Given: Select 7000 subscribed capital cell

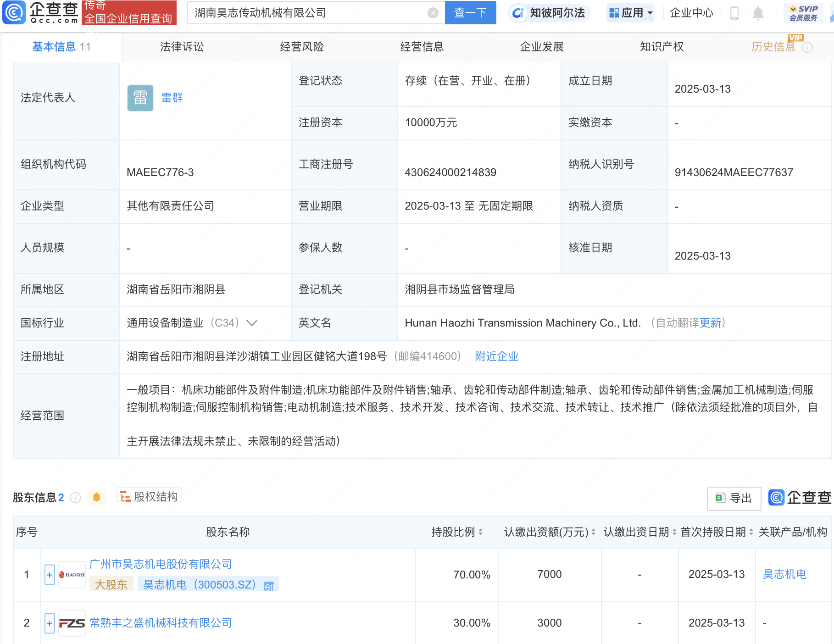Looking at the screenshot, I should [x=550, y=574].
